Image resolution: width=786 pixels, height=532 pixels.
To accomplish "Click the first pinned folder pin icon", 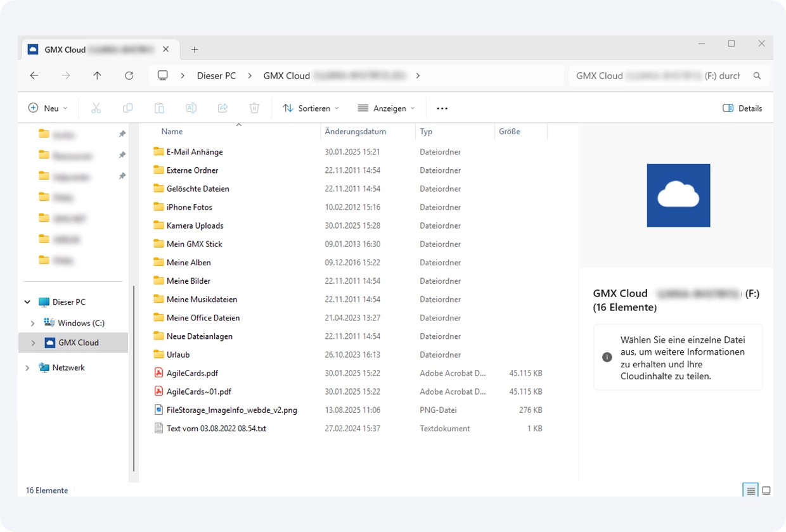I will coord(122,134).
